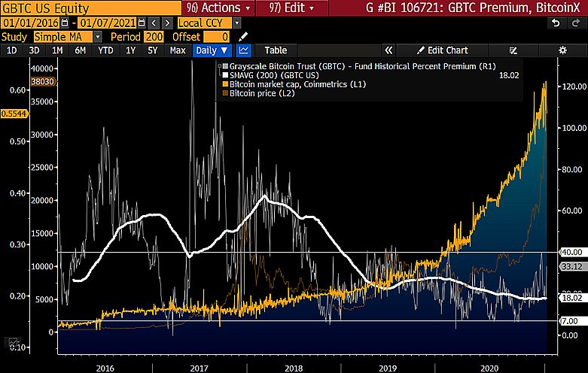588x373 pixels.
Task: Open the Simple MA study dropdown
Action: [98, 37]
